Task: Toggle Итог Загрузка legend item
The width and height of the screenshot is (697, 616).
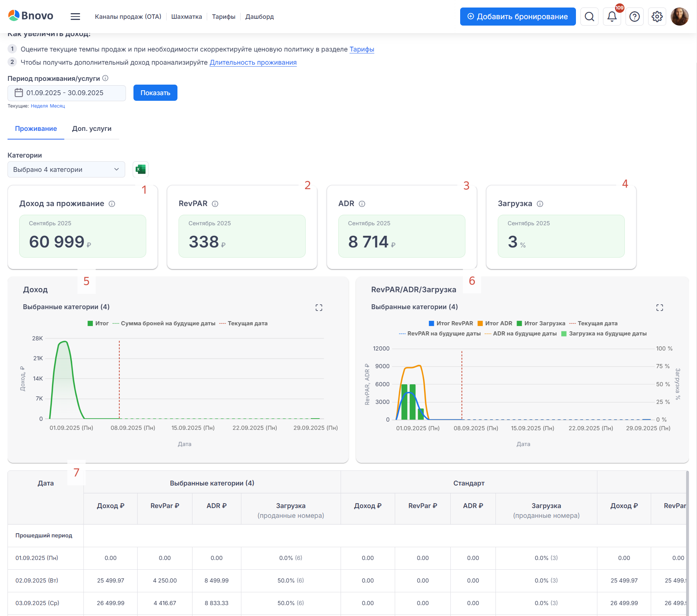Action: [541, 323]
